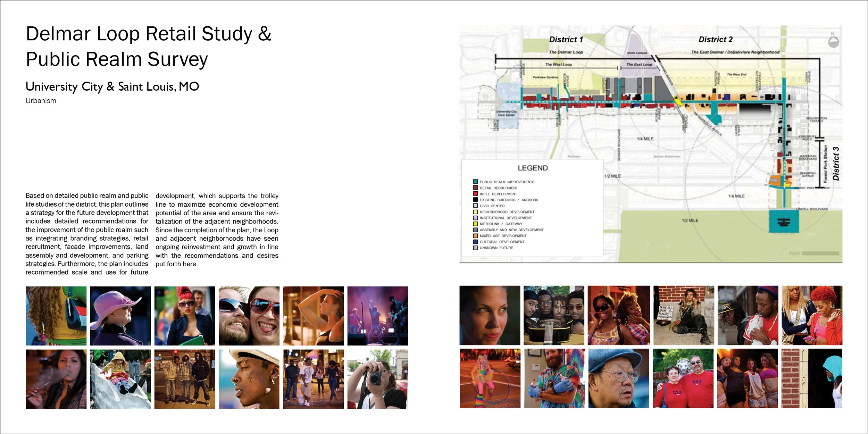The width and height of the screenshot is (868, 434).
Task: Click the 'University City Civic Center' map label
Action: click(x=507, y=113)
